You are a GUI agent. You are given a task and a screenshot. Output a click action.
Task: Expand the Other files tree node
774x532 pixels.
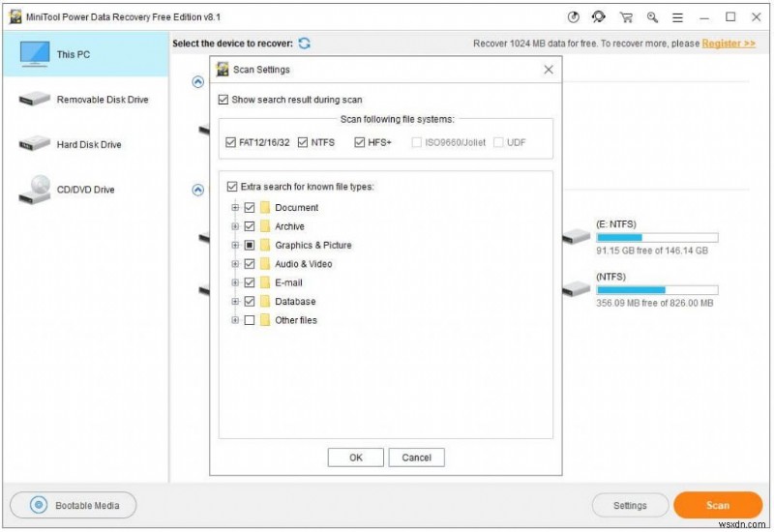tap(235, 320)
